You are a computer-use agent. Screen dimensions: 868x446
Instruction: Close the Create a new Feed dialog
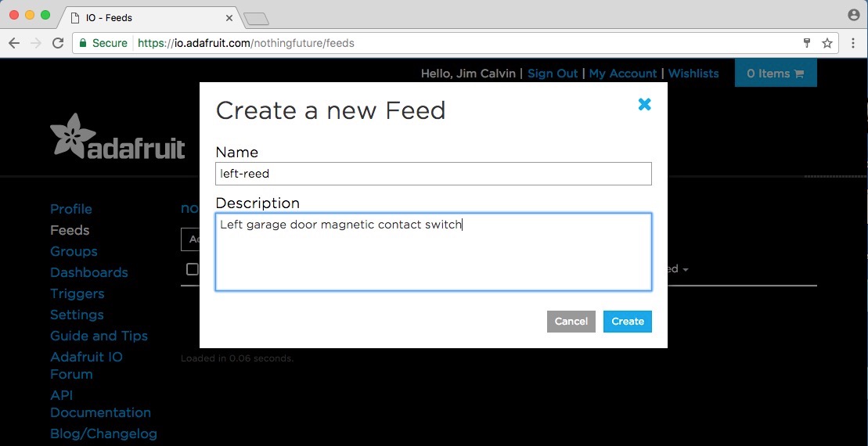[644, 104]
